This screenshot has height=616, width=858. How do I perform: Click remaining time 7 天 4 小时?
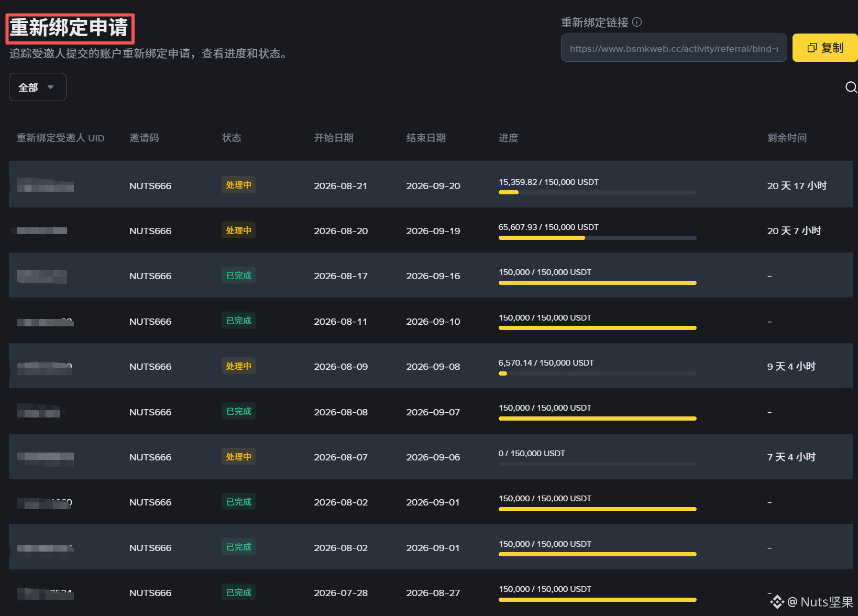[791, 457]
